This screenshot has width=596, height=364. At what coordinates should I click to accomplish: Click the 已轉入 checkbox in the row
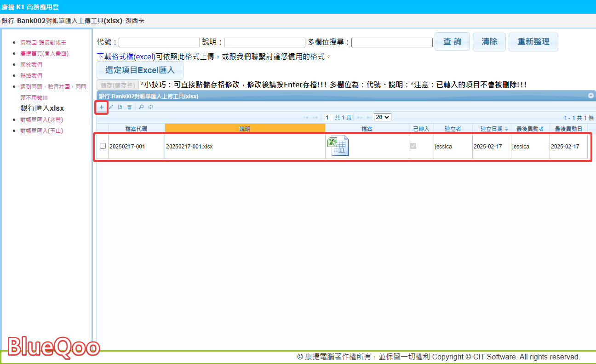point(413,146)
